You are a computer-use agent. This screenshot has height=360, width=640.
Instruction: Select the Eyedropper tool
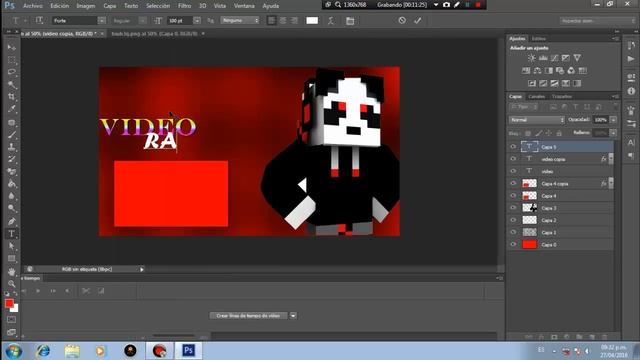pyautogui.click(x=11, y=109)
